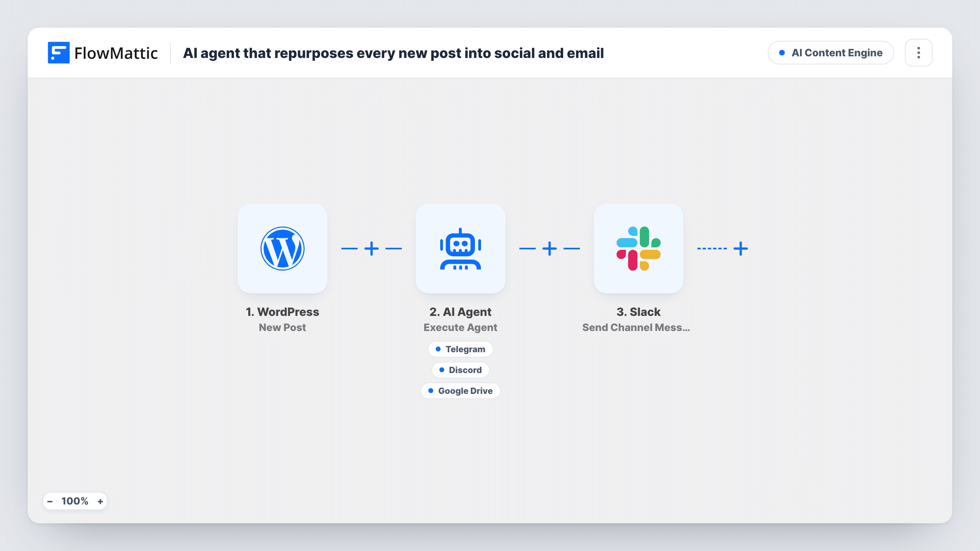Click the '3. Slack' step label
This screenshot has height=551, width=980.
tap(638, 312)
